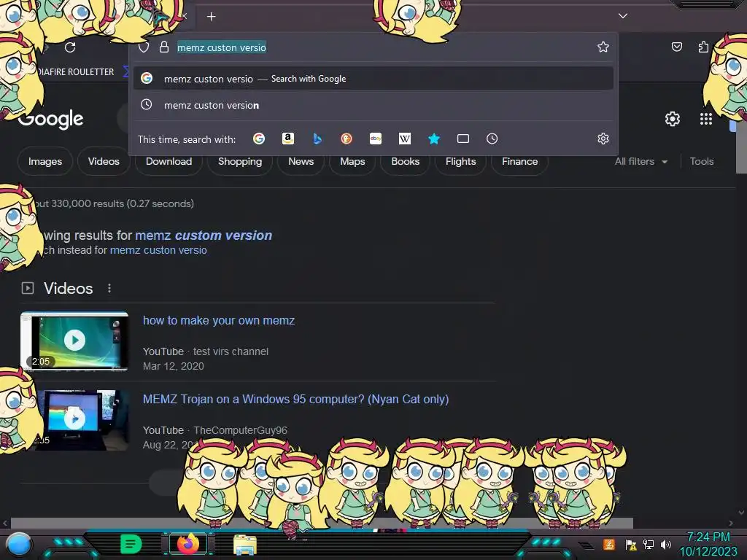Open Google quick settings gear icon
This screenshot has width=747, height=560.
pos(672,119)
